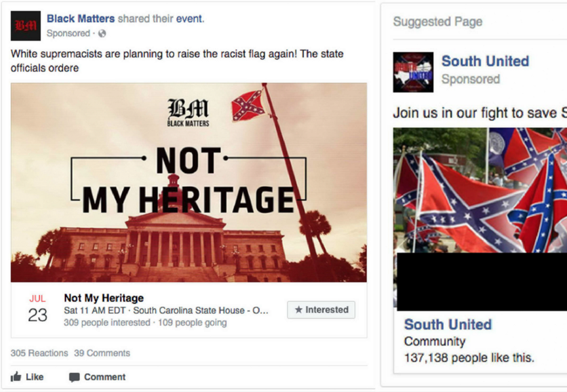Open the South United page avatar
The image size is (567, 392).
[x=413, y=72]
